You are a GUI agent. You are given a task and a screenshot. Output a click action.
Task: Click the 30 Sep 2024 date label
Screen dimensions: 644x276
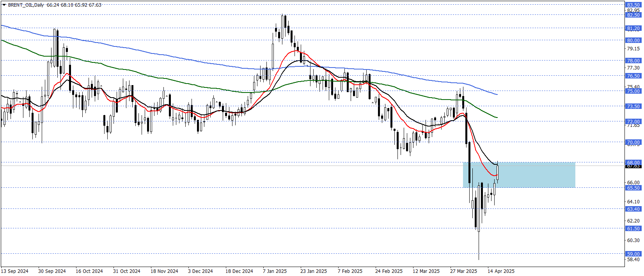pyautogui.click(x=52, y=271)
